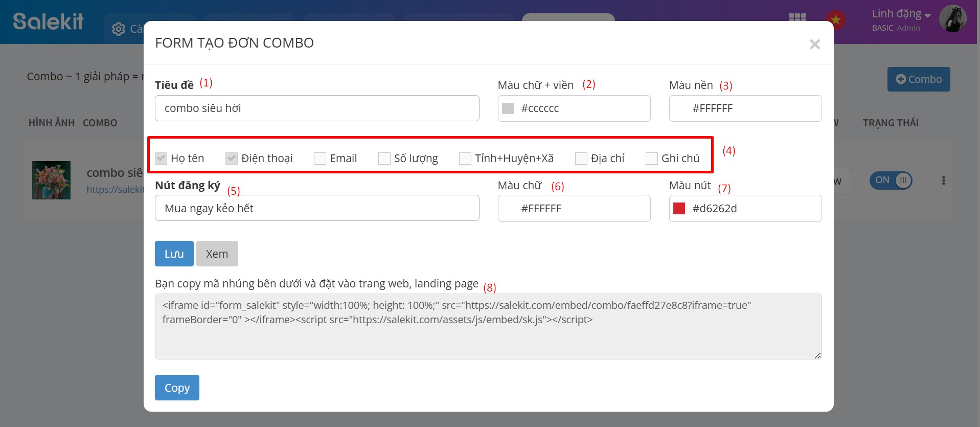The image size is (980, 427).
Task: Click the red #d6262d color swatch
Action: click(x=679, y=208)
